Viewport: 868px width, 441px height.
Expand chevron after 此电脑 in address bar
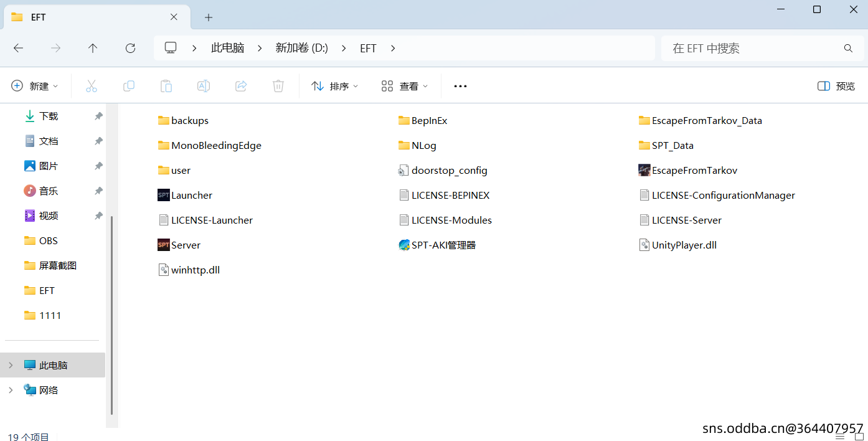coord(260,48)
